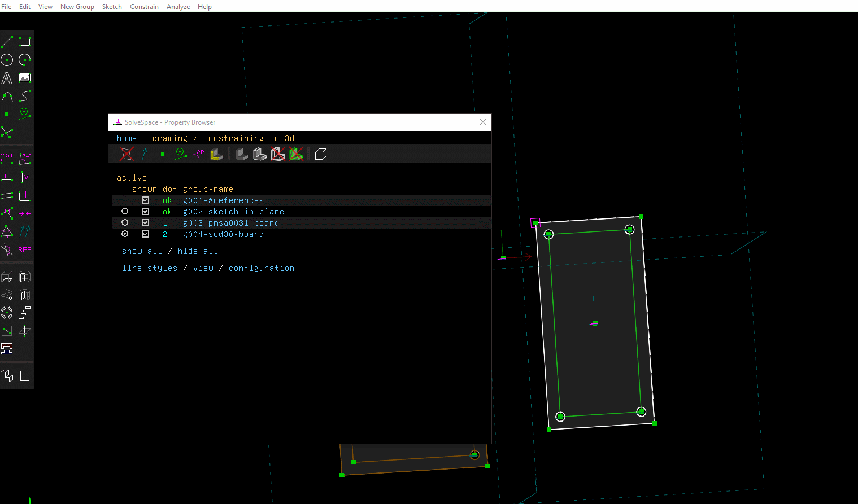Image resolution: width=858 pixels, height=504 pixels.
Task: Select the Extrude tool
Action: pos(7,276)
